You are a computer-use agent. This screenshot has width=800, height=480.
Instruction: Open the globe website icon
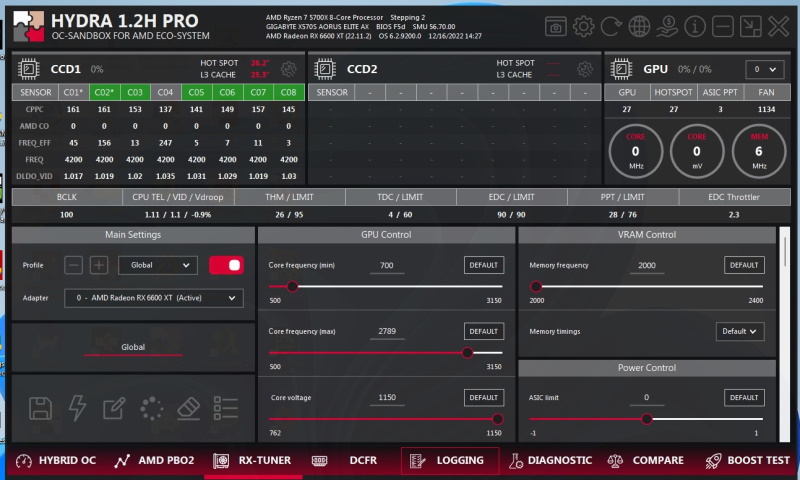tap(640, 26)
